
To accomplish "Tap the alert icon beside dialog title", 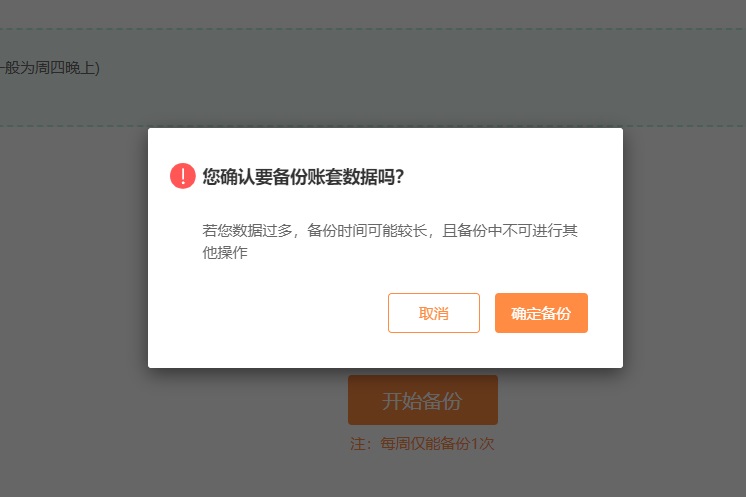I will pos(183,176).
